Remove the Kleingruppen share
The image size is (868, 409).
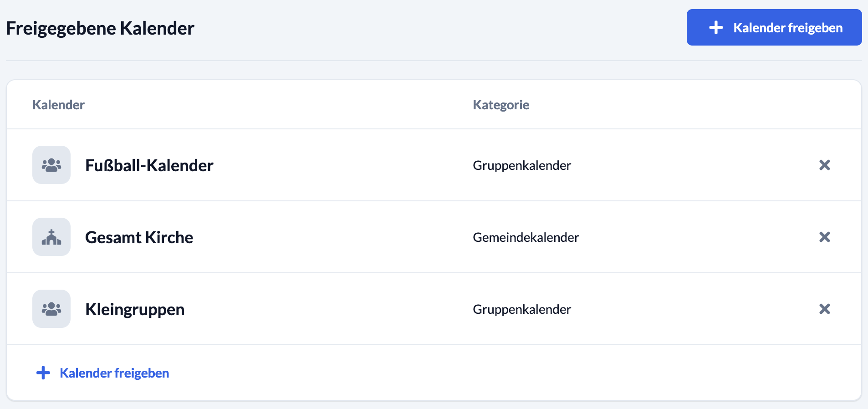pos(824,309)
